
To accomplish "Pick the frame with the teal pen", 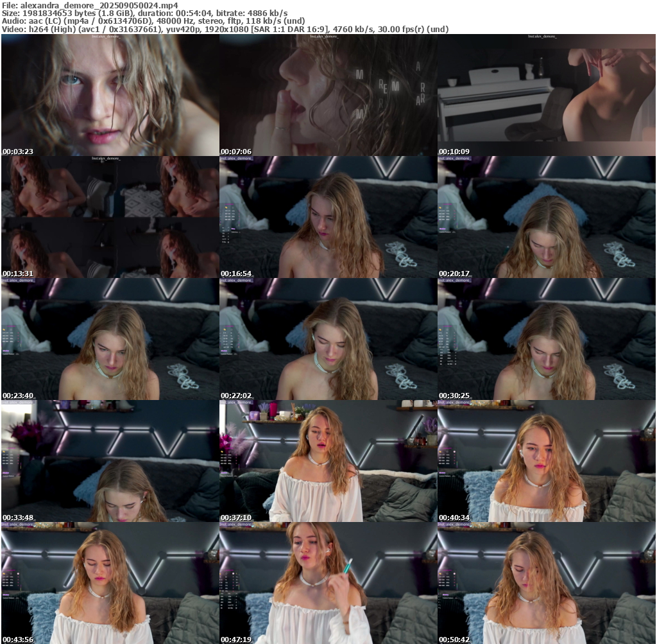I will click(x=328, y=583).
